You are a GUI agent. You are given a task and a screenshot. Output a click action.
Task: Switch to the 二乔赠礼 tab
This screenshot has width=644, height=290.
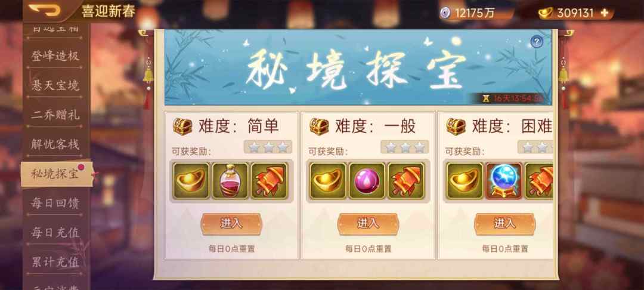[x=55, y=115]
